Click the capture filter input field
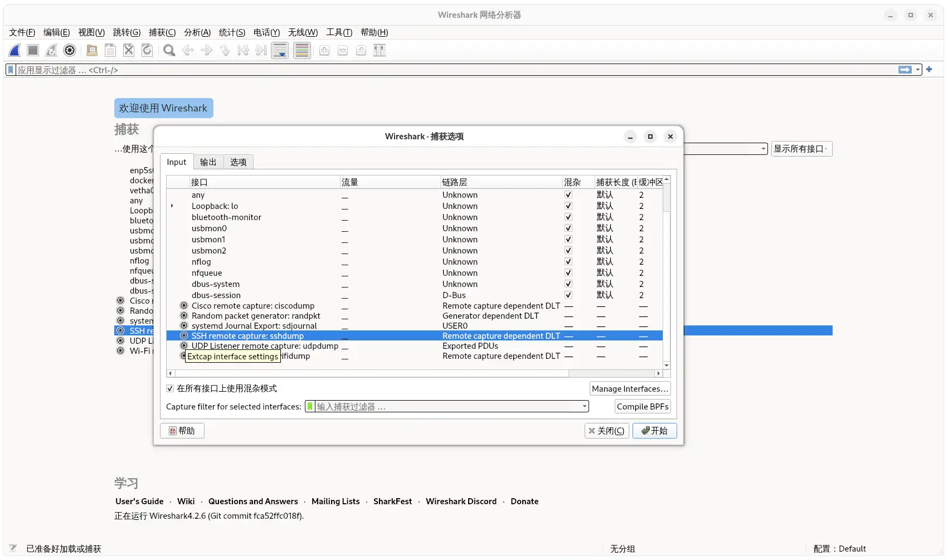The width and height of the screenshot is (948, 560). 448,406
